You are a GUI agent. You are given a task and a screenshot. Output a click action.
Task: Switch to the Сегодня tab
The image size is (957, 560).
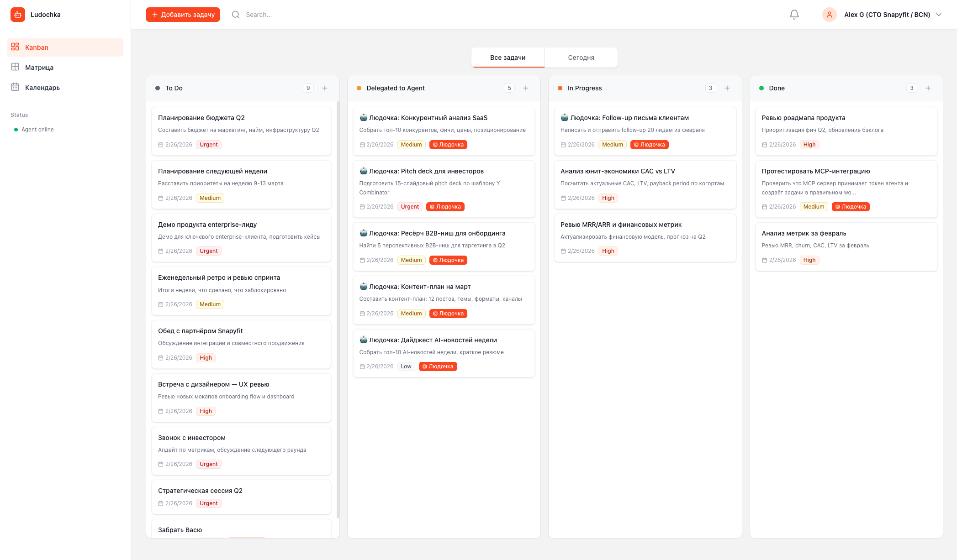[581, 58]
